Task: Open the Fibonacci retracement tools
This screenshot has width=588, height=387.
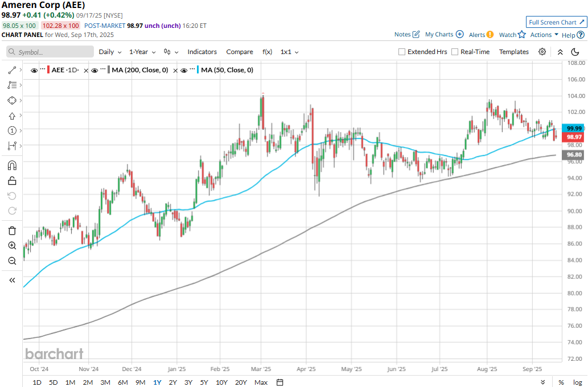Action: point(12,85)
